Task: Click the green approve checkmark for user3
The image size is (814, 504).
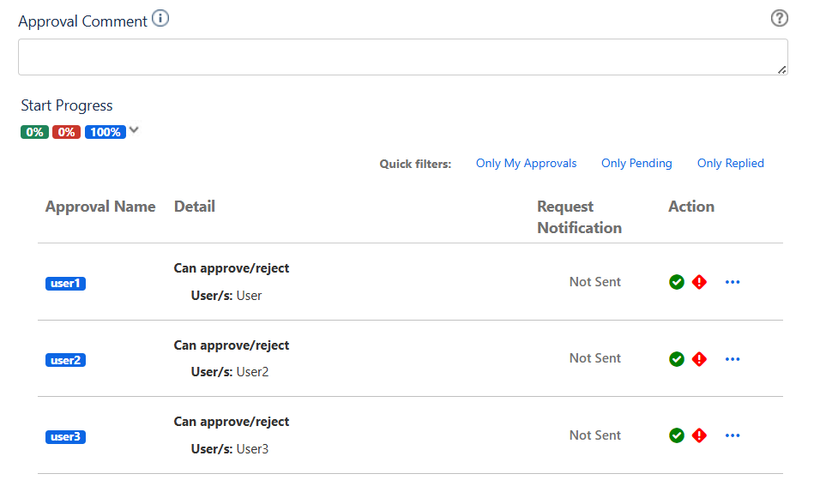Action: coord(677,435)
